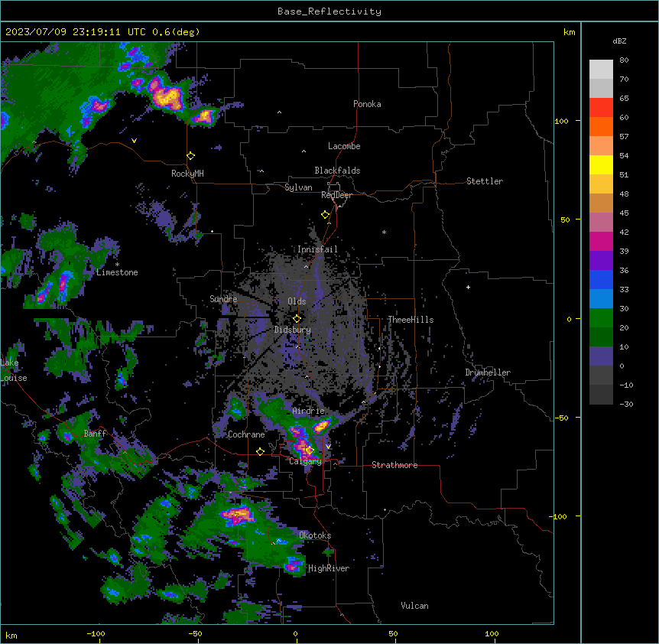Viewport: 659px width, 644px height.
Task: Click the 80 value label in the dBZ legend
Action: pyautogui.click(x=624, y=60)
